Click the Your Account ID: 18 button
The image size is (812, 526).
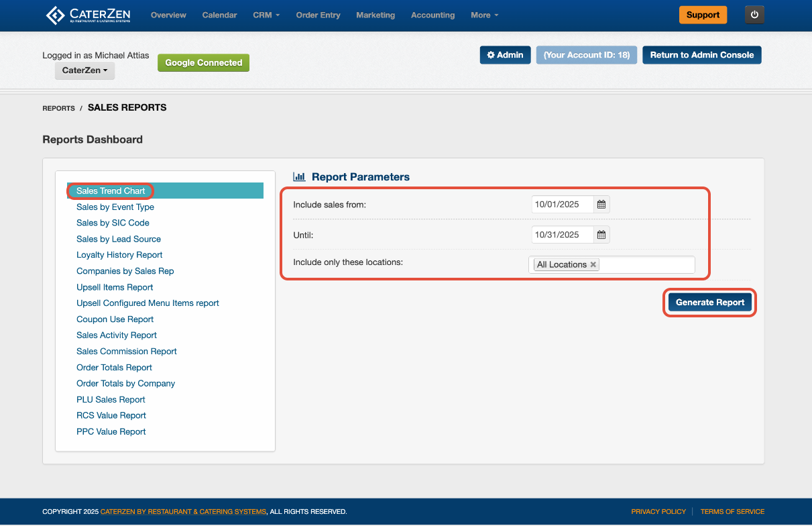click(x=587, y=55)
